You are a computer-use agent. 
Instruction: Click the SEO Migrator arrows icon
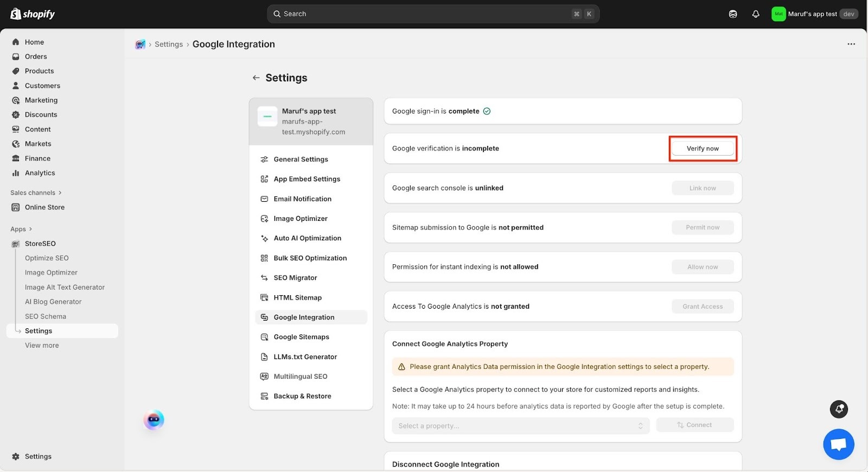[x=264, y=278]
